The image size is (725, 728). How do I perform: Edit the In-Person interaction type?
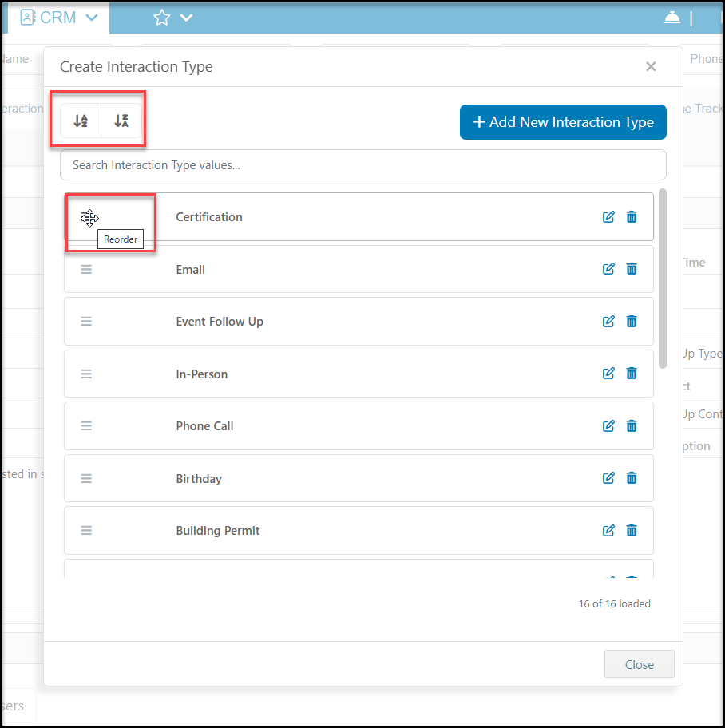pyautogui.click(x=608, y=374)
